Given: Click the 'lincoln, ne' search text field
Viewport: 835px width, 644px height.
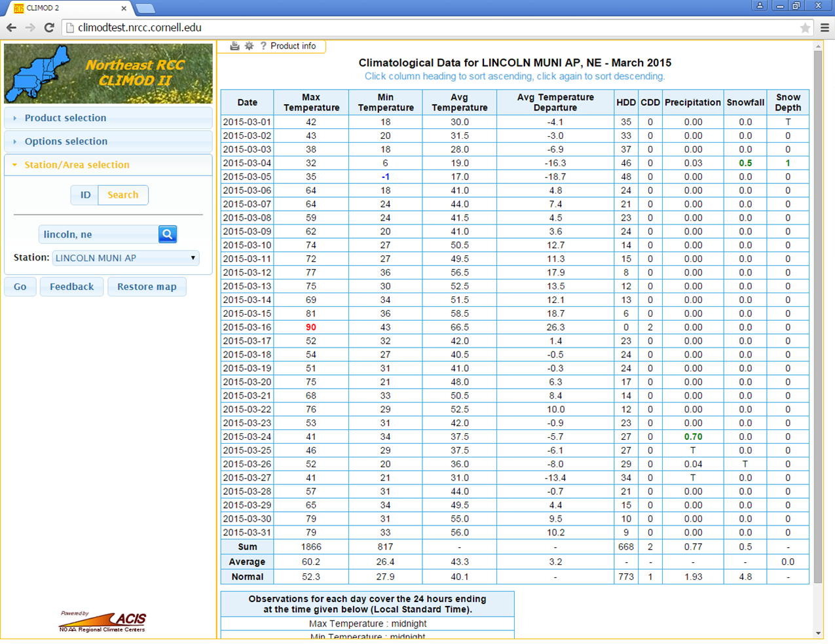Looking at the screenshot, I should coord(98,234).
